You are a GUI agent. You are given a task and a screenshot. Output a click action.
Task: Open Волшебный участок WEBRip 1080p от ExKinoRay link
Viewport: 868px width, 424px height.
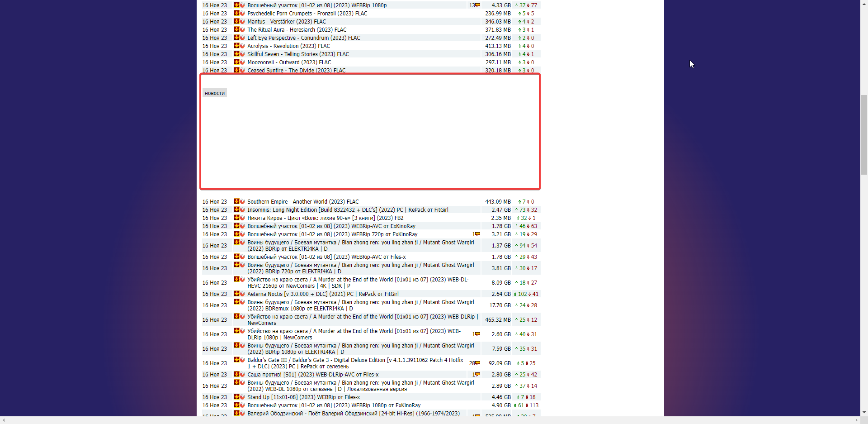(334, 405)
